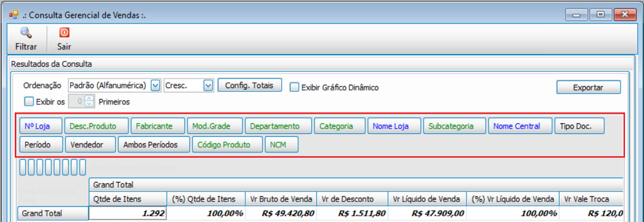Open the Filtrar magnifier tool
This screenshot has height=222, width=644.
pyautogui.click(x=26, y=39)
